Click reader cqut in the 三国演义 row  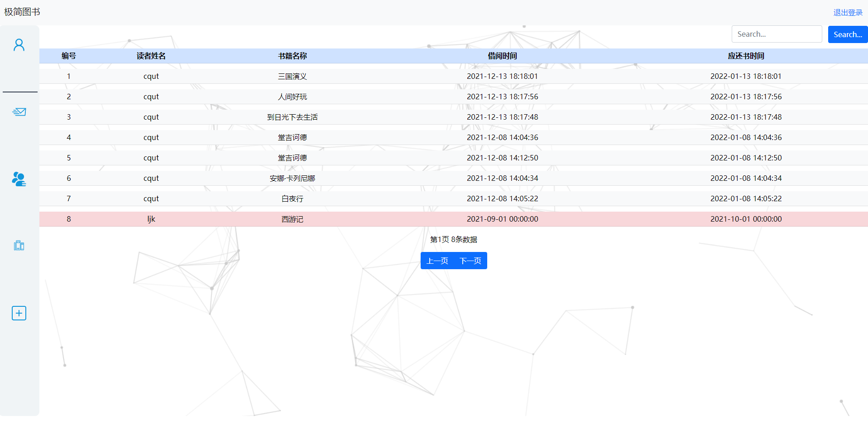(x=151, y=76)
